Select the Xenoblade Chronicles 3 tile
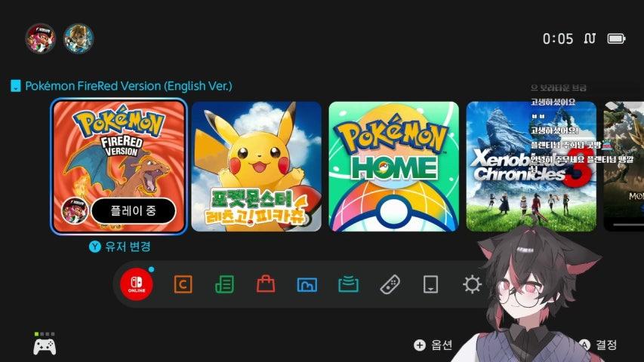644x362 pixels. [531, 166]
